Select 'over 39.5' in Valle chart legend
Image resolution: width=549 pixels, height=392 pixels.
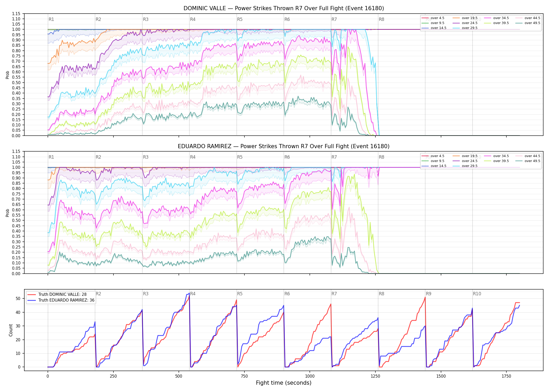pos(496,23)
